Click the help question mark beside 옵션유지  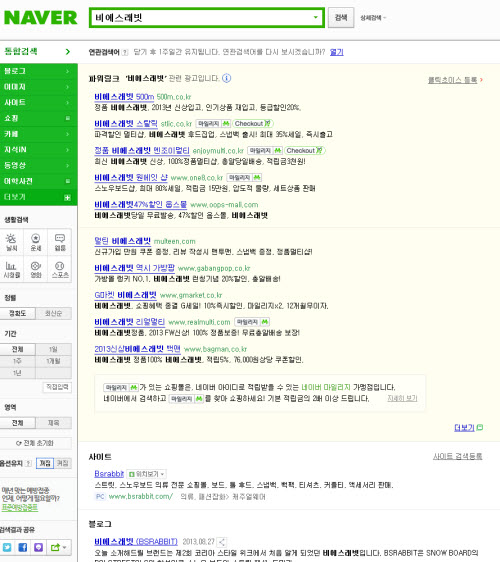coord(29,463)
